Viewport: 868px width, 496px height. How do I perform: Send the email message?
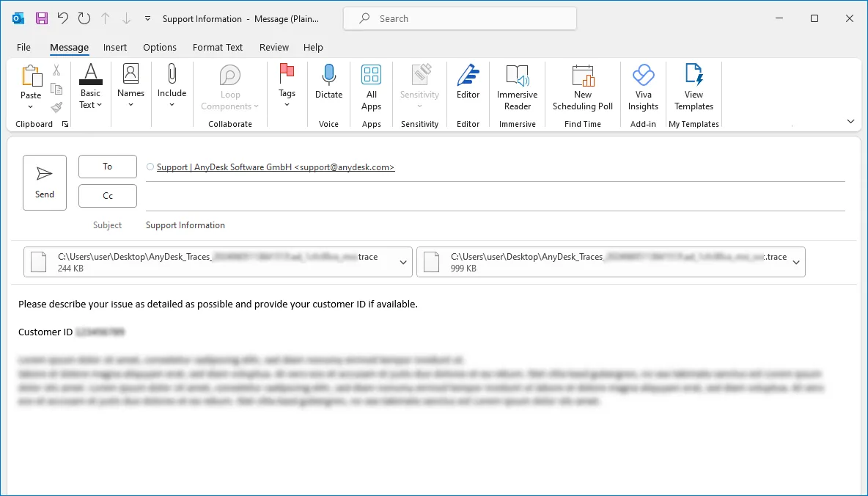45,183
